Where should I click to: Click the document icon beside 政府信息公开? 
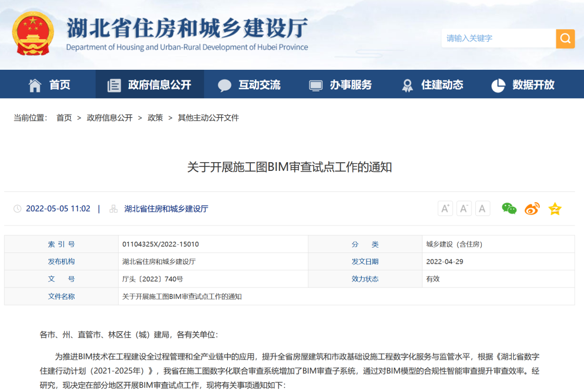[x=114, y=84]
